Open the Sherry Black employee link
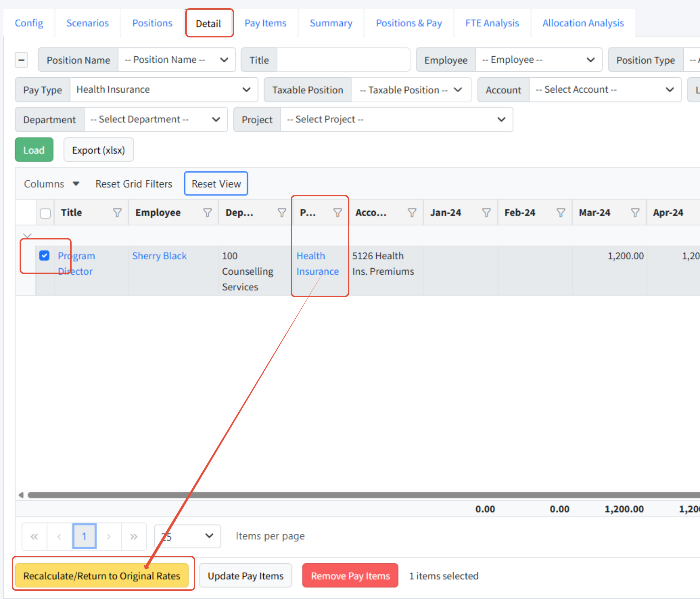Image resolution: width=700 pixels, height=599 pixels. click(x=159, y=256)
